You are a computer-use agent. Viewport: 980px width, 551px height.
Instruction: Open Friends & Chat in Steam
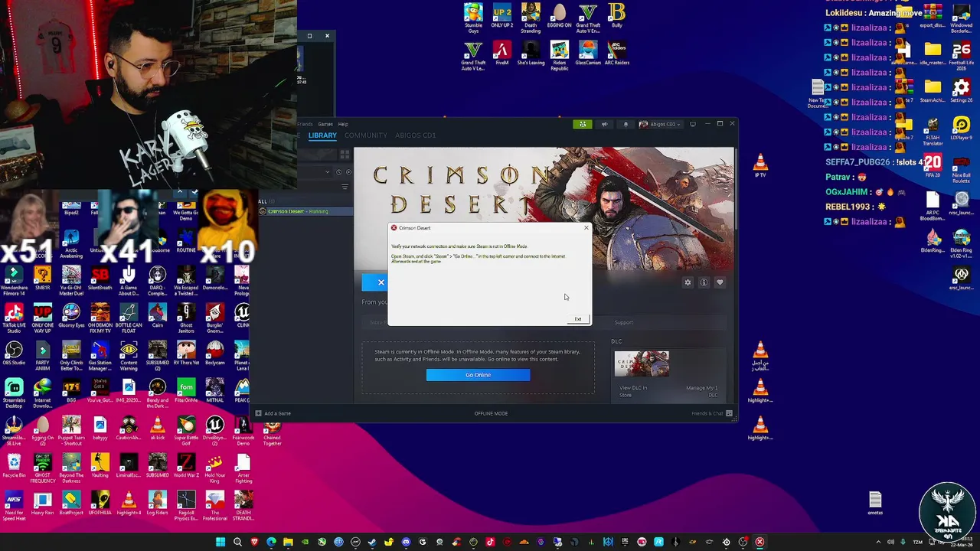(712, 413)
